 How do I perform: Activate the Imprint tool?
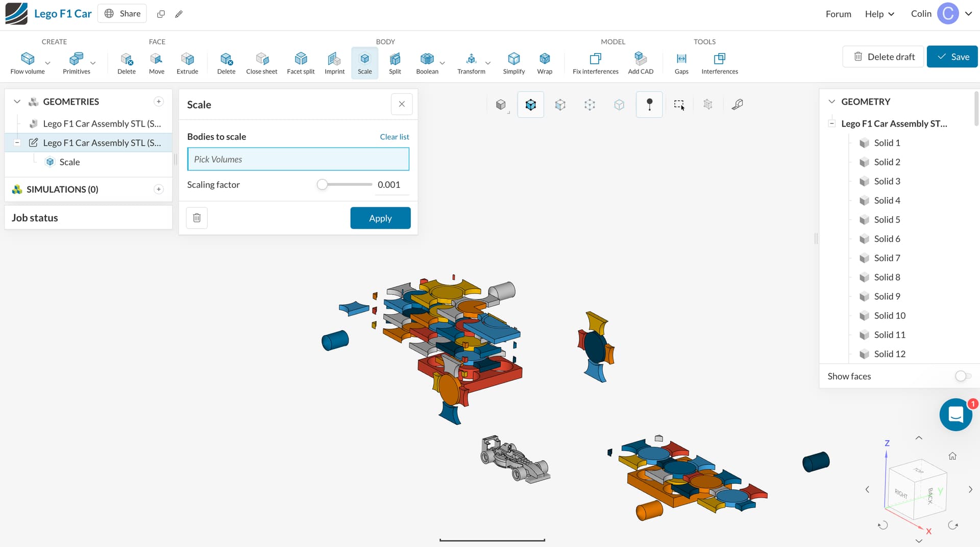pyautogui.click(x=334, y=63)
